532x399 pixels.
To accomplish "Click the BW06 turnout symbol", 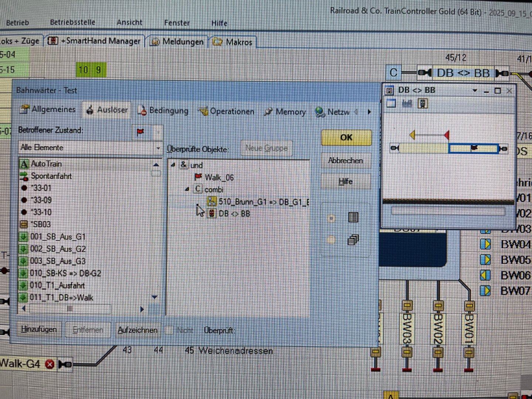I will (485, 275).
